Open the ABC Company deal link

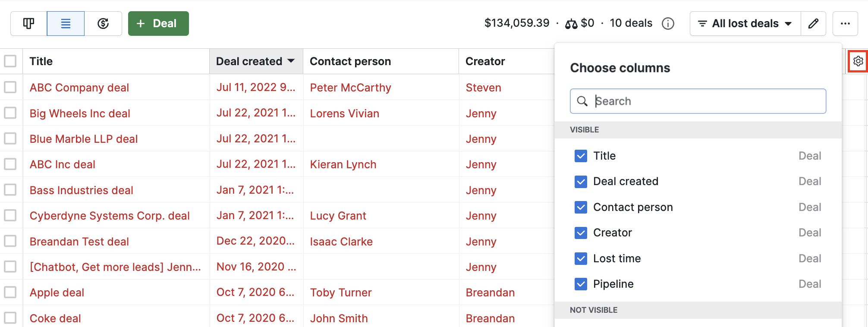[x=79, y=88]
